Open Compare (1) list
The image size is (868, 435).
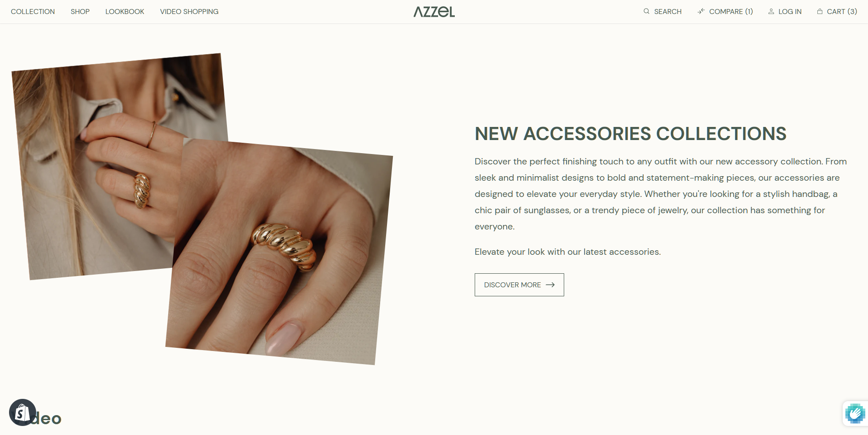tap(731, 11)
